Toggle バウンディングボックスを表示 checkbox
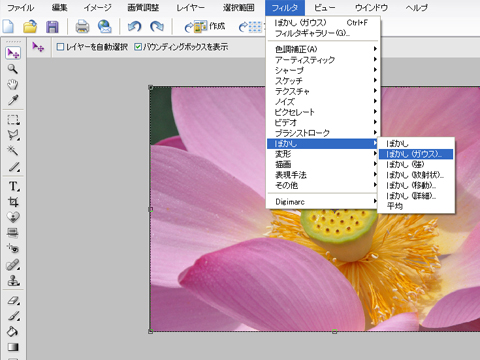 (138, 47)
